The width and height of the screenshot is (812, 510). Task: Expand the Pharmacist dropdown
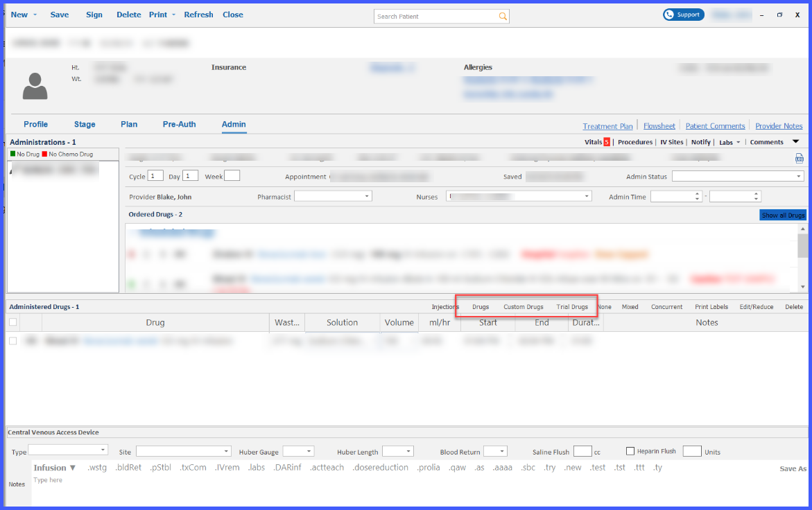click(x=367, y=196)
